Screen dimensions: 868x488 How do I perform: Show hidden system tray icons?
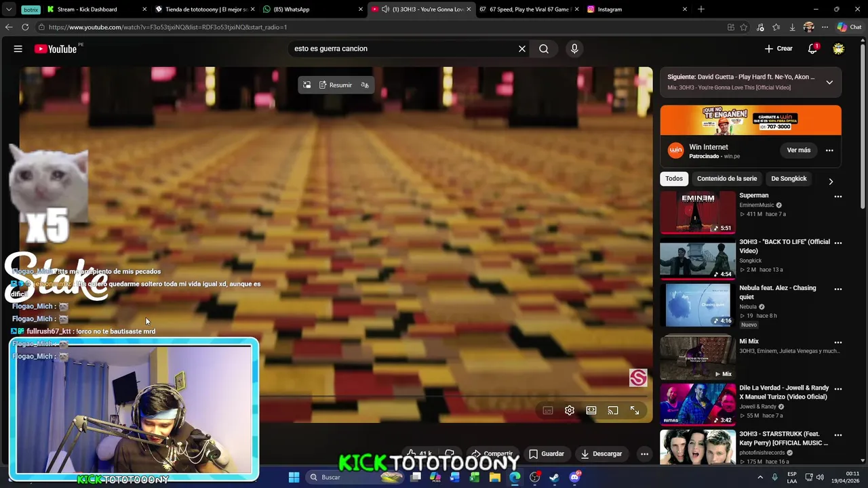tap(761, 477)
